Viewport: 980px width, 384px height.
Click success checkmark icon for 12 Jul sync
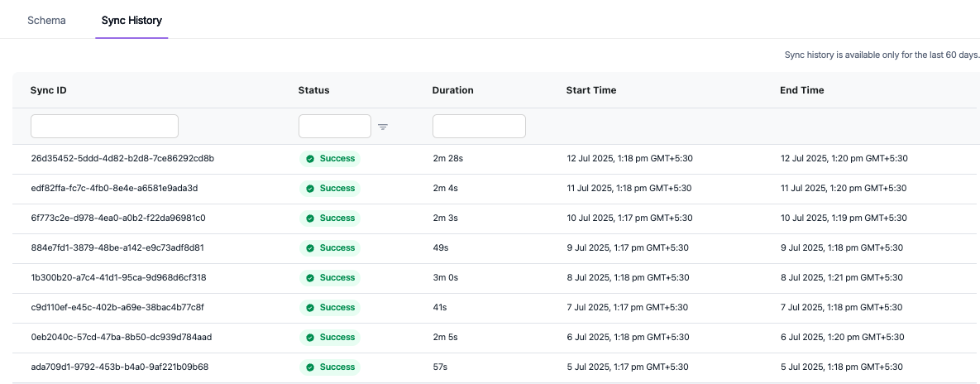tap(310, 159)
